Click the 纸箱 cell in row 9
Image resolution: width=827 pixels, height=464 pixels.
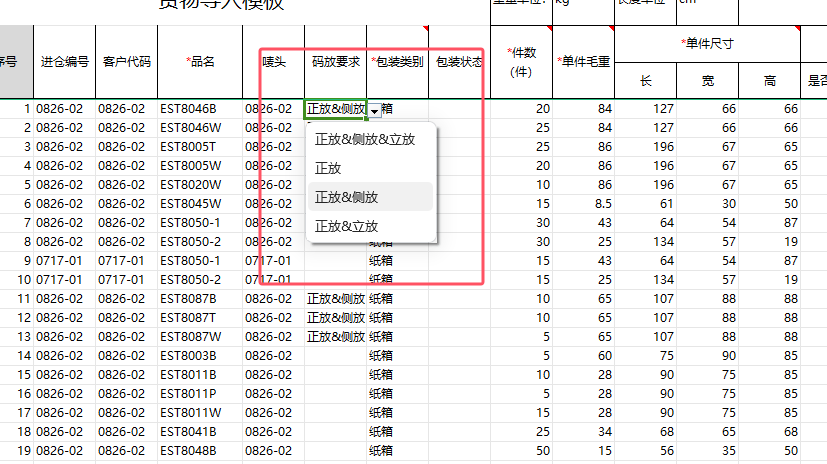click(x=398, y=261)
